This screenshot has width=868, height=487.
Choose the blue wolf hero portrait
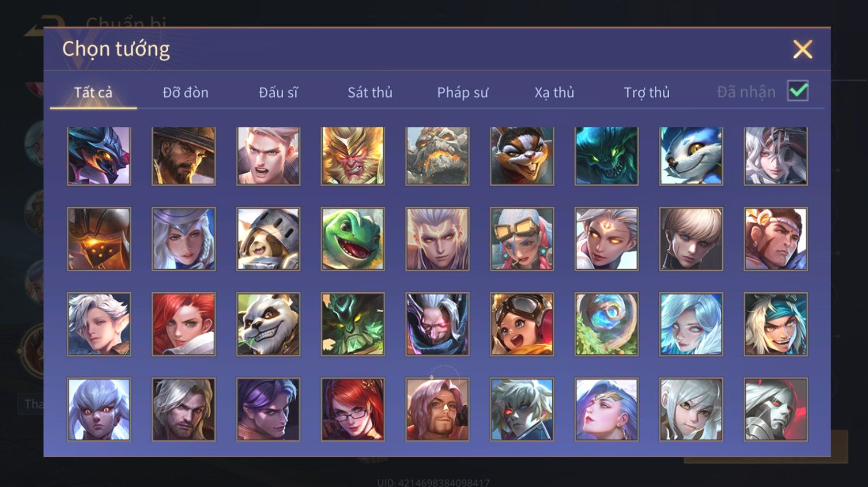pyautogui.click(x=691, y=156)
